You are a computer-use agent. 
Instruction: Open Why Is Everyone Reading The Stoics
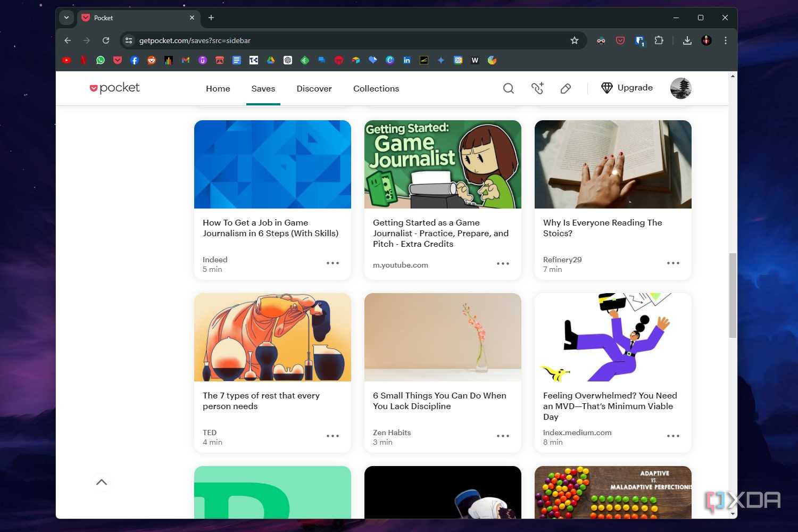coord(602,228)
